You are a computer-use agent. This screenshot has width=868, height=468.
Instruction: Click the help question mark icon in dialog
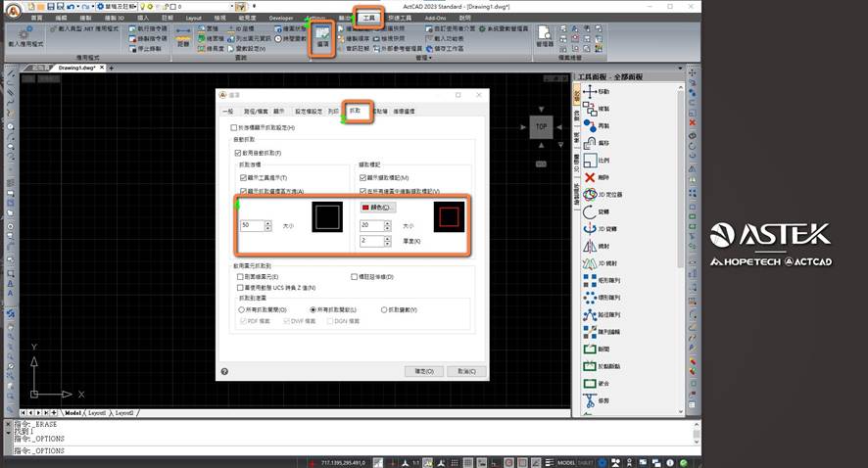point(224,371)
